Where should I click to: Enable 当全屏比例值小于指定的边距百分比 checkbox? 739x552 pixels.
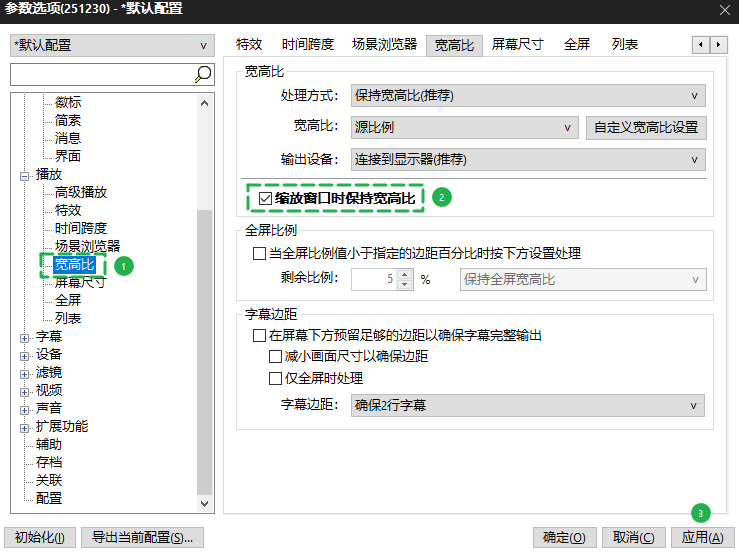[260, 254]
